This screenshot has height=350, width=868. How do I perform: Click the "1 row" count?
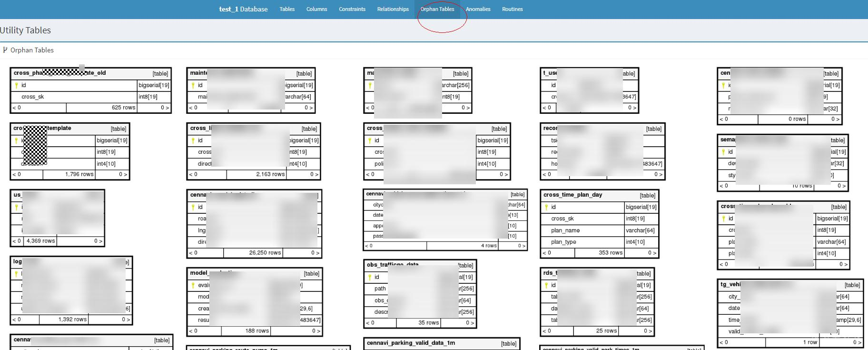pyautogui.click(x=810, y=342)
